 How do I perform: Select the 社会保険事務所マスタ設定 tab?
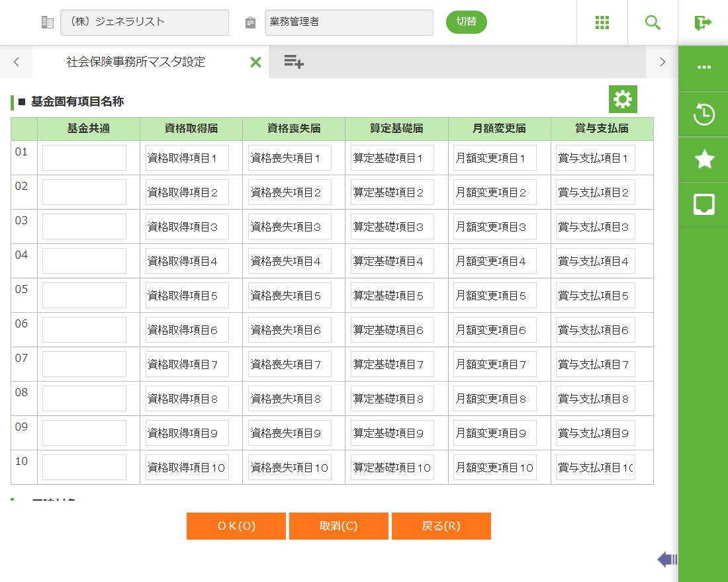[136, 62]
